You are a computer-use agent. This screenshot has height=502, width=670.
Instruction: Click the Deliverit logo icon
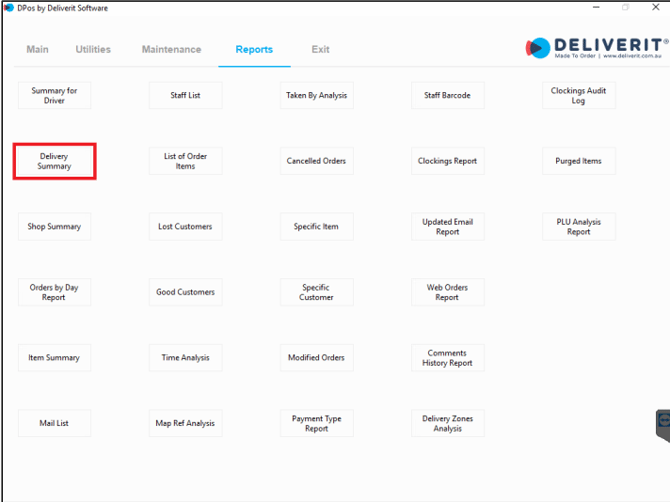(537, 47)
